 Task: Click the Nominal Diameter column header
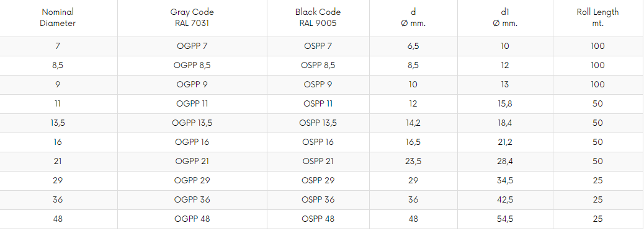click(x=58, y=17)
